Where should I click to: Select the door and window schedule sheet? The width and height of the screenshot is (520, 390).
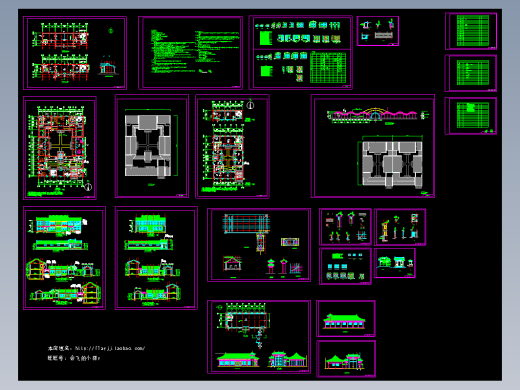point(301,52)
